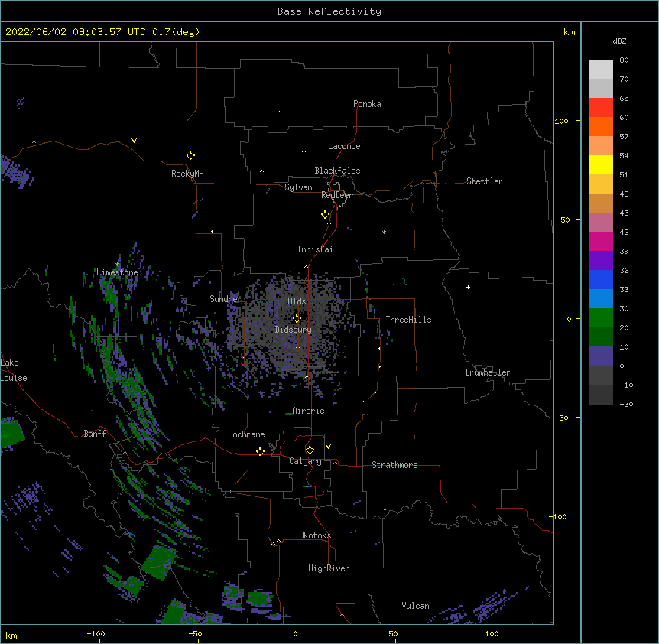
Task: Click the yellow diamond marker between Olds and Didsbury
Action: point(297,318)
